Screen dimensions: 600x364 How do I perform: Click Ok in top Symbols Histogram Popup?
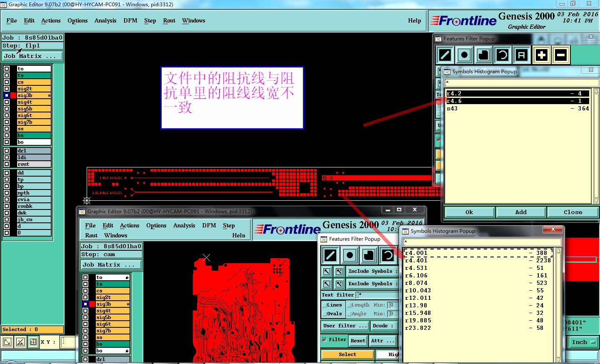pyautogui.click(x=470, y=212)
